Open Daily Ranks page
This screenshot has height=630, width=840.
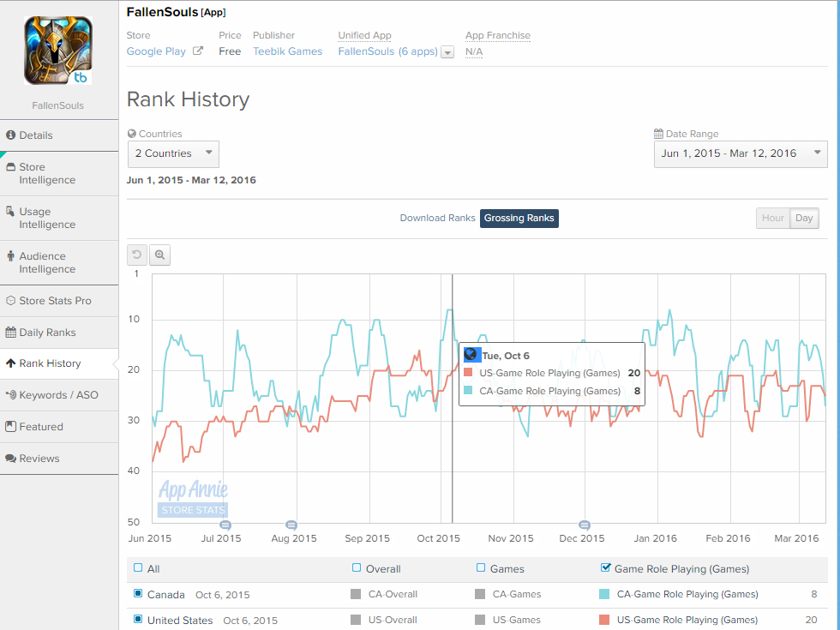[x=59, y=333]
